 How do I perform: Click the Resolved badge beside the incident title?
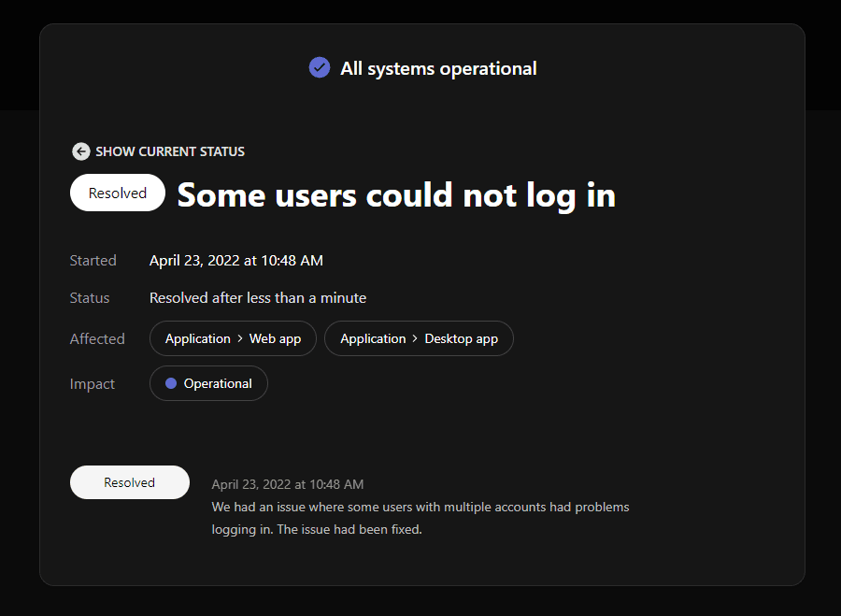pyautogui.click(x=118, y=193)
